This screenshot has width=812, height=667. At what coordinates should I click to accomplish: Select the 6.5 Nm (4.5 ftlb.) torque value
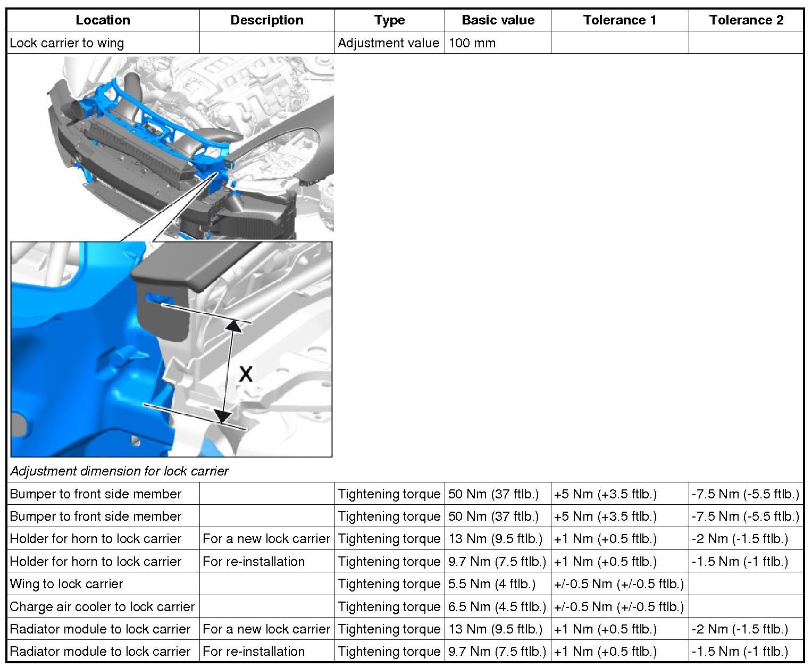point(497,606)
